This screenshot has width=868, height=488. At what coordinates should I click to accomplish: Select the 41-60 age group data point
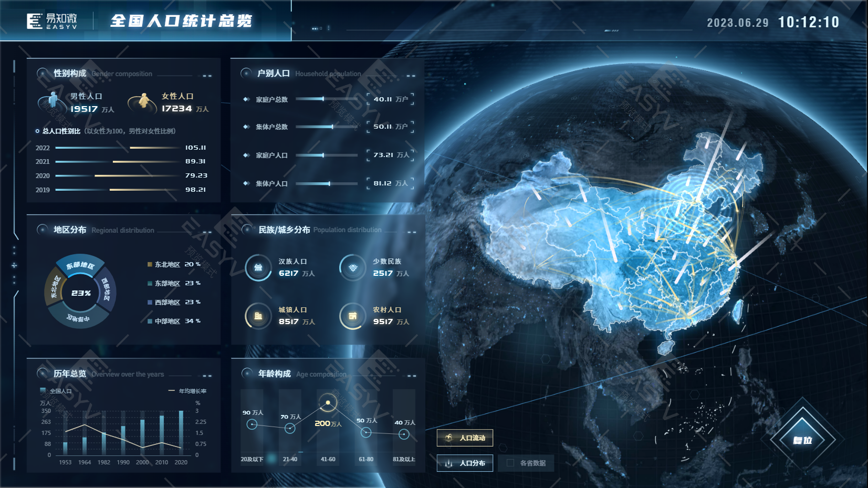pyautogui.click(x=328, y=403)
